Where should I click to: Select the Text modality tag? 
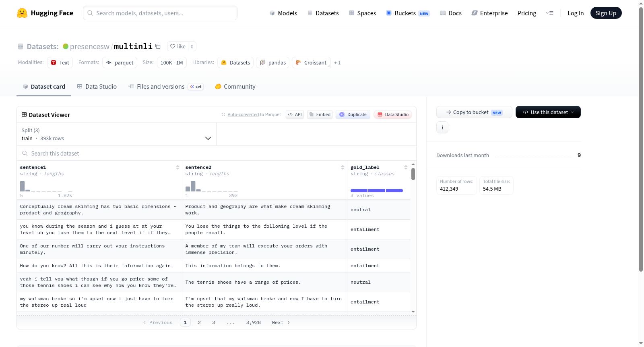60,62
